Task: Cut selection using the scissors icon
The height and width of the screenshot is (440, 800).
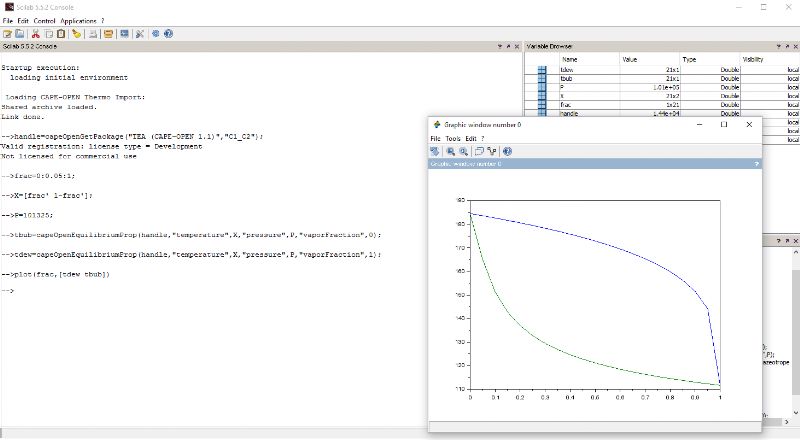Action: [36, 34]
